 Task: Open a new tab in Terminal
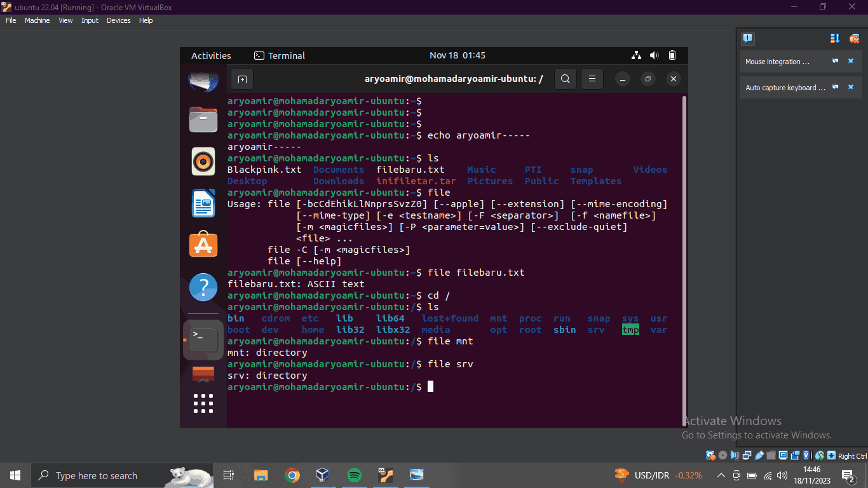coord(242,79)
